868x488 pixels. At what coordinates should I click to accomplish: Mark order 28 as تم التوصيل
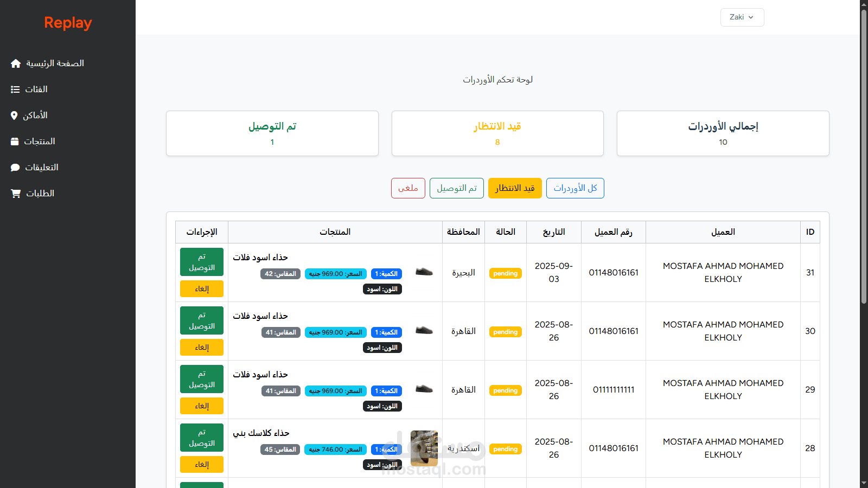pyautogui.click(x=202, y=438)
